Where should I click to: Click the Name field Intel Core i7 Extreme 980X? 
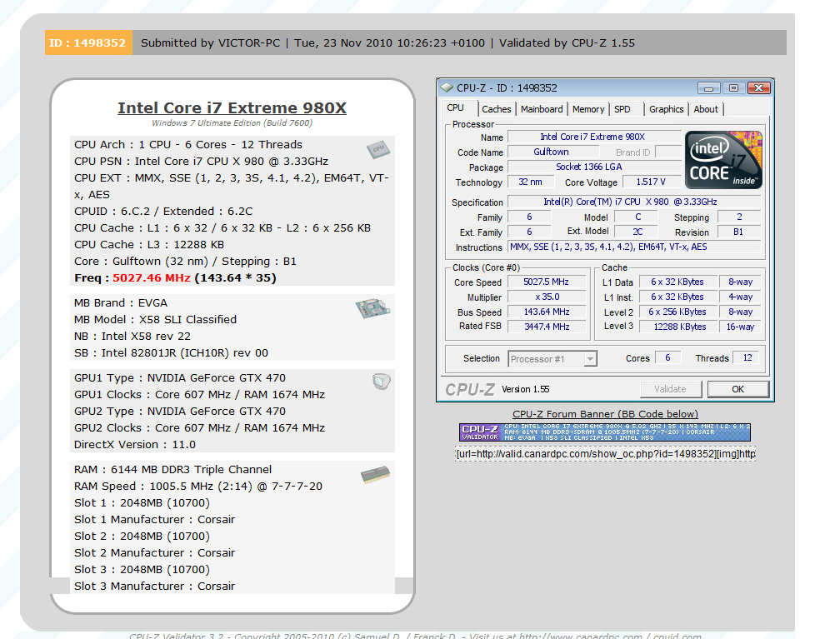594,137
